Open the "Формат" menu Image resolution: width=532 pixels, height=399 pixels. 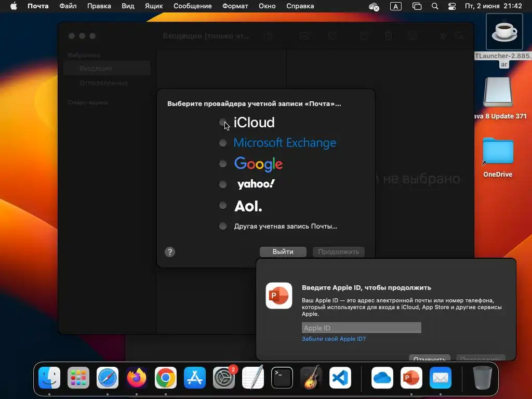click(x=235, y=6)
